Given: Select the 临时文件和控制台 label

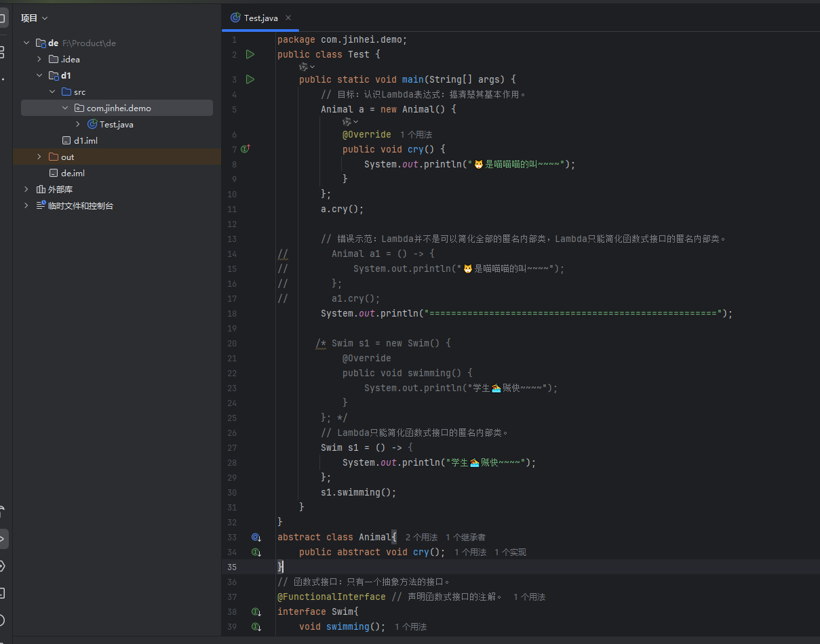Looking at the screenshot, I should [81, 205].
